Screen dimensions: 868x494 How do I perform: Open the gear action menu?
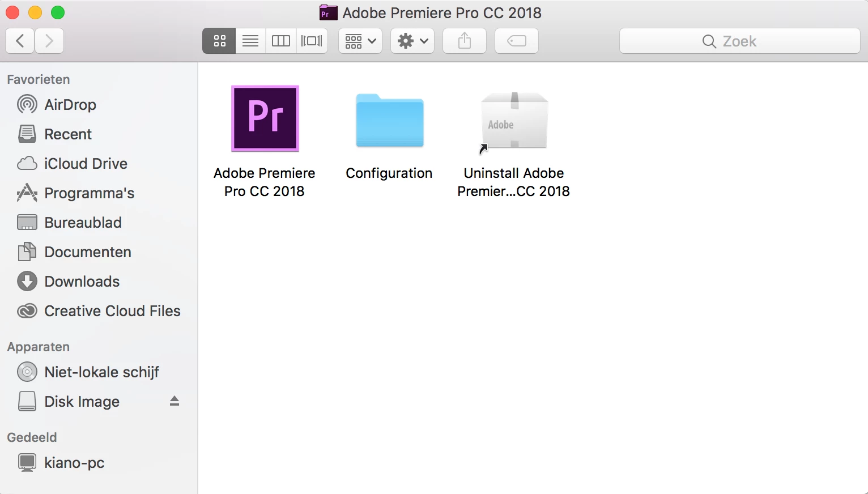[x=412, y=41]
